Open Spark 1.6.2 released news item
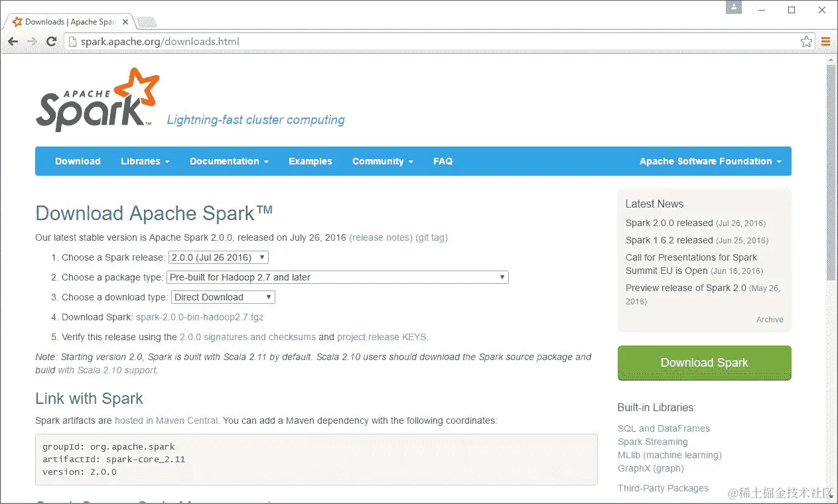This screenshot has height=504, width=838. [669, 240]
